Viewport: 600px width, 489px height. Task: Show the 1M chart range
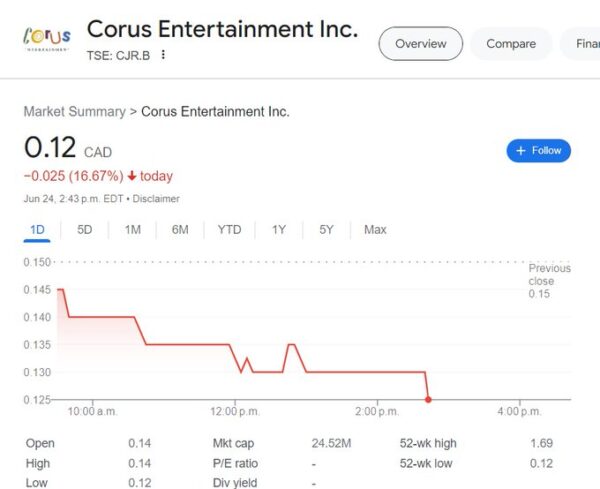click(x=132, y=230)
